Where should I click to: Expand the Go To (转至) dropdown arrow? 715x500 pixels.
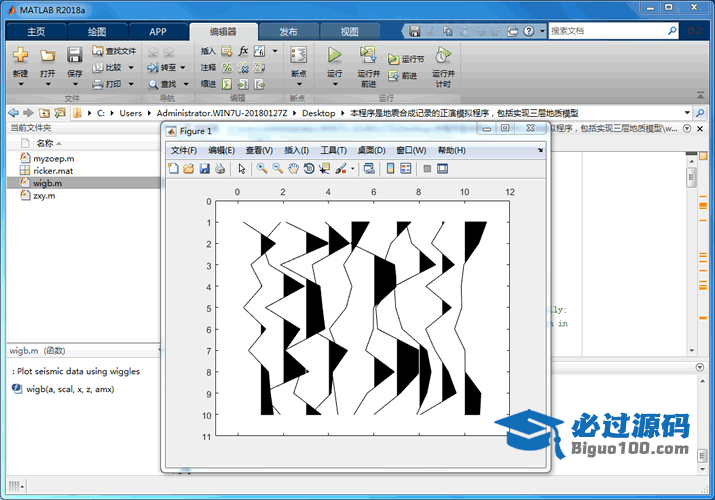(x=183, y=67)
